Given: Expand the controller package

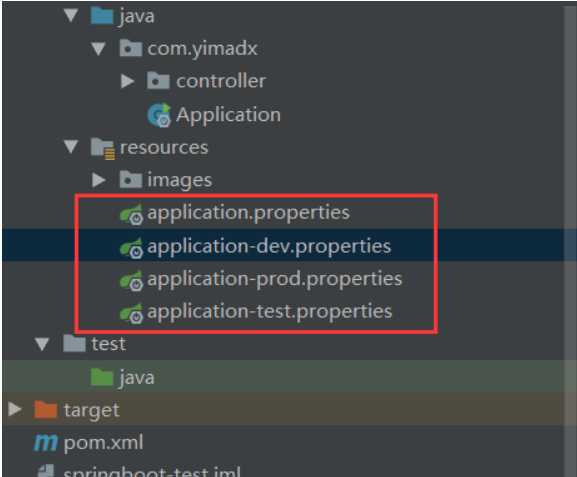Looking at the screenshot, I should pos(127,81).
